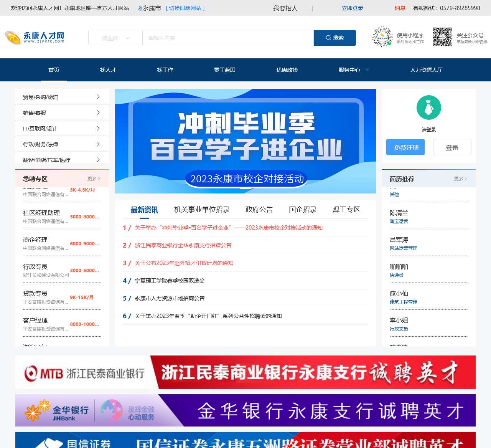491x448 pixels.
Task: Open 零工兼职 navigation item
Action: click(225, 70)
